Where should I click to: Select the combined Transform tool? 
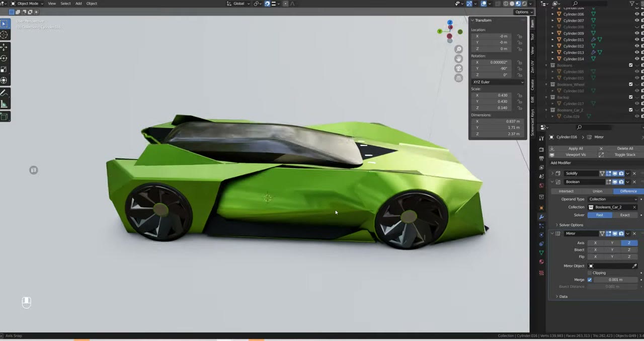[4, 80]
